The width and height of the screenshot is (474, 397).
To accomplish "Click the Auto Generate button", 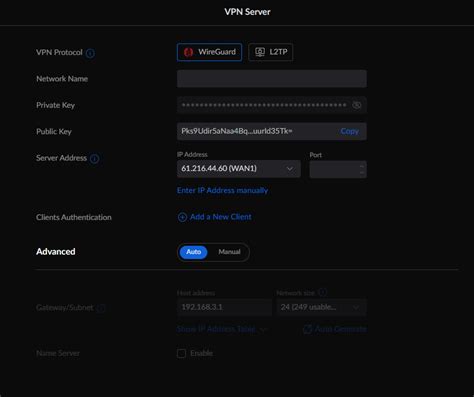I will (335, 329).
